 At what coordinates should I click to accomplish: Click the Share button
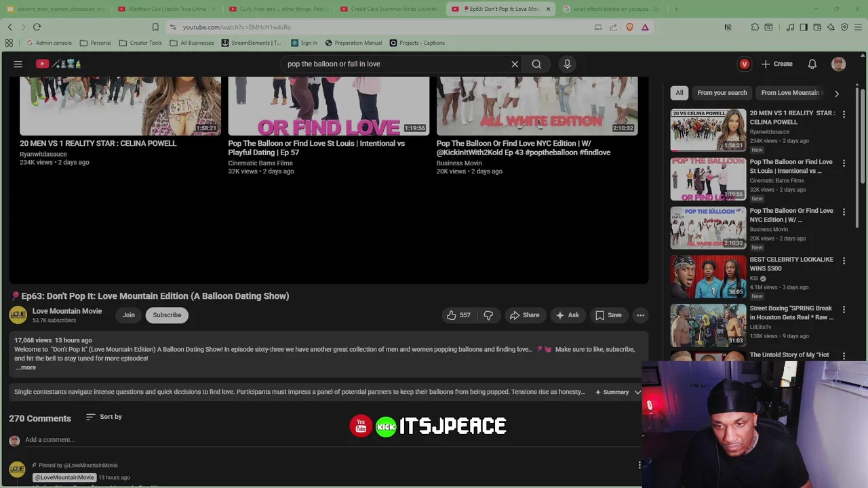(x=524, y=315)
